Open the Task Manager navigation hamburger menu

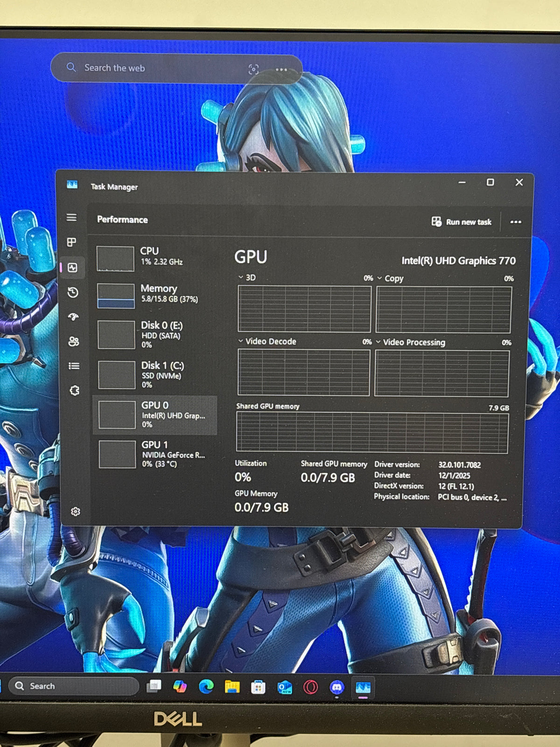(71, 218)
